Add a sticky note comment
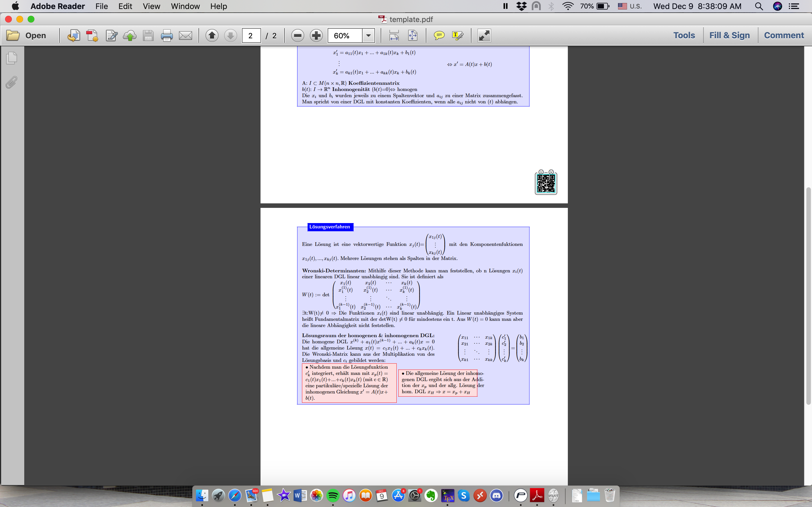The width and height of the screenshot is (812, 507). [x=439, y=35]
